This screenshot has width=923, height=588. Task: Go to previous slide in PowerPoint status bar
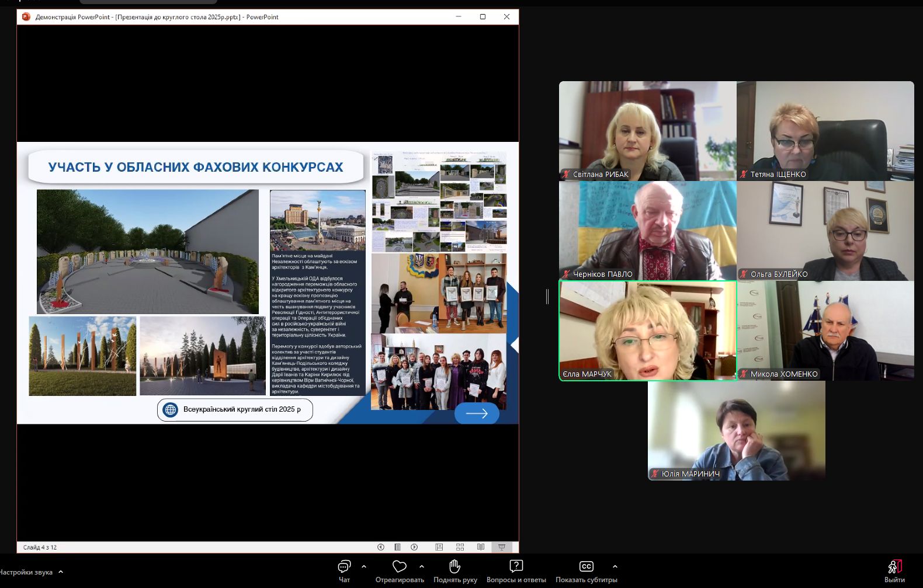(x=381, y=547)
